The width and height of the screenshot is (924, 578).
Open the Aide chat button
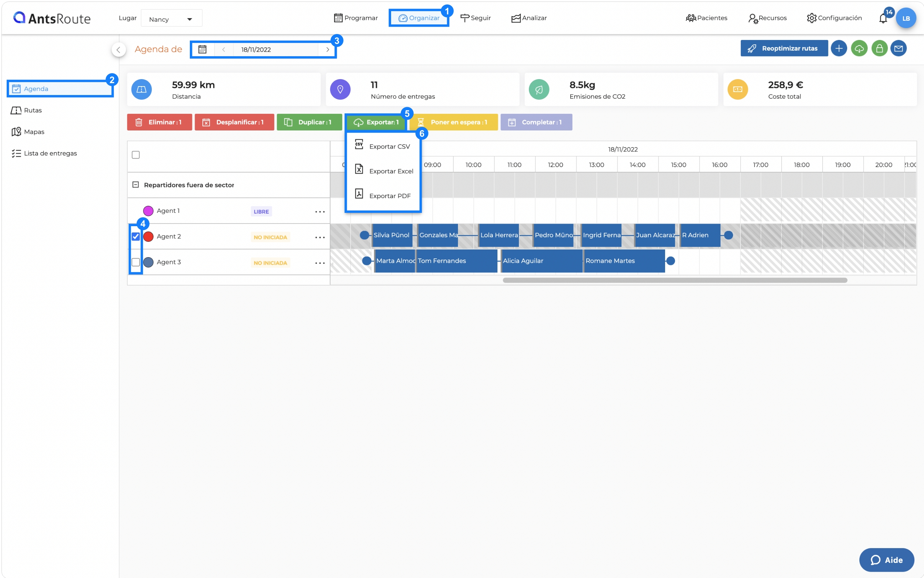tap(886, 560)
